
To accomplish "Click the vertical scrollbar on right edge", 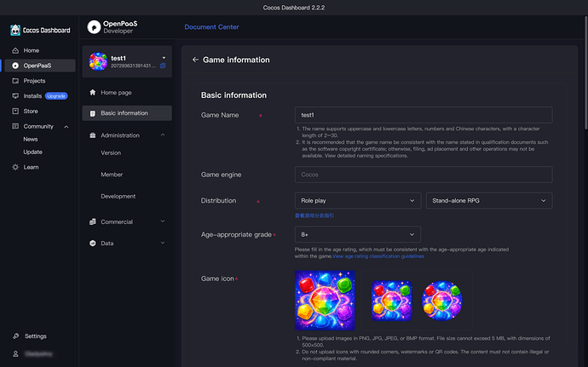I will 585,73.
